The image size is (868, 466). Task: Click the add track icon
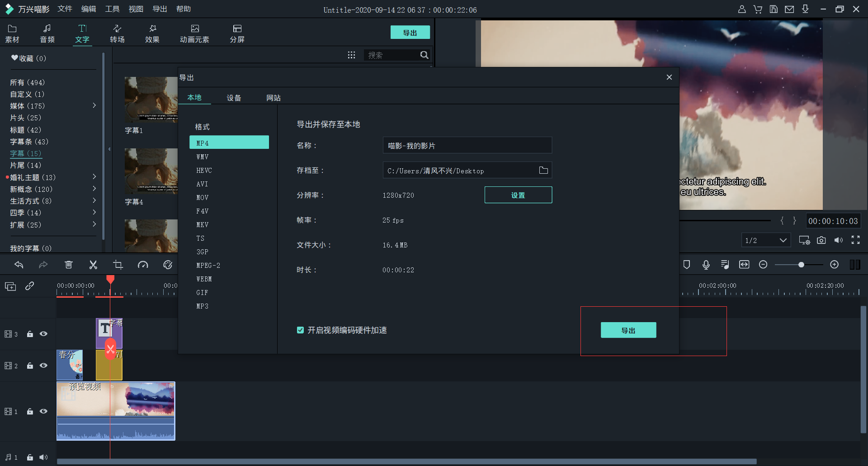(10, 286)
